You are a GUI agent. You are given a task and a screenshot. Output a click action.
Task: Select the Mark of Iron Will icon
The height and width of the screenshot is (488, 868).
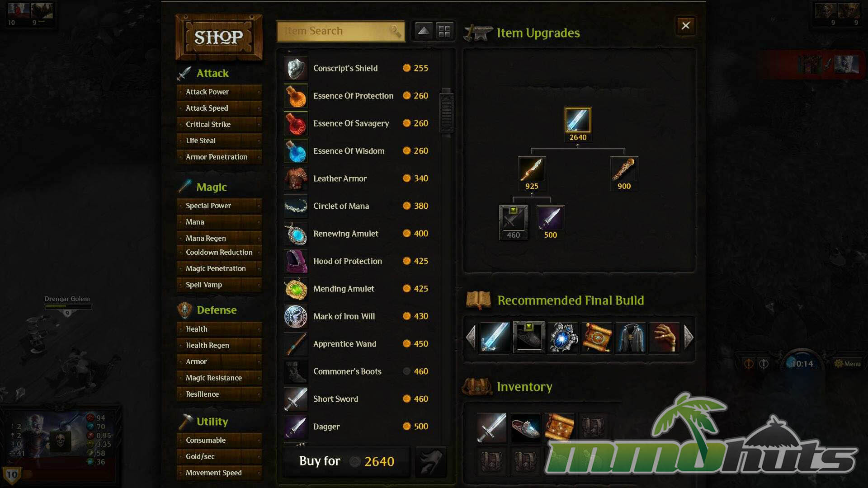pos(296,317)
